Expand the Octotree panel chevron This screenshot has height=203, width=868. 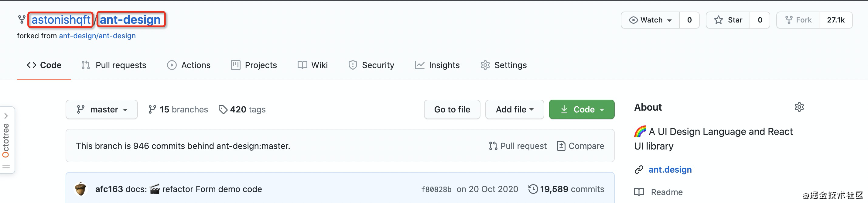click(x=6, y=116)
